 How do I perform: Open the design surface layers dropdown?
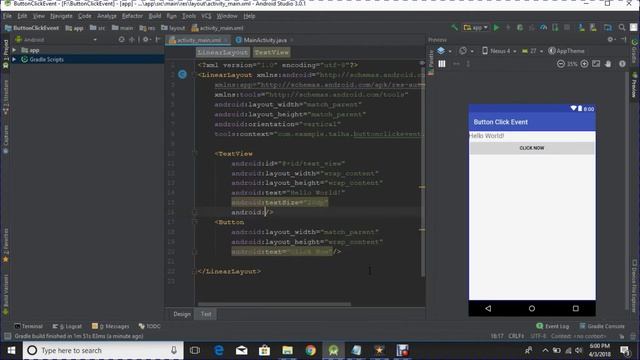[444, 51]
